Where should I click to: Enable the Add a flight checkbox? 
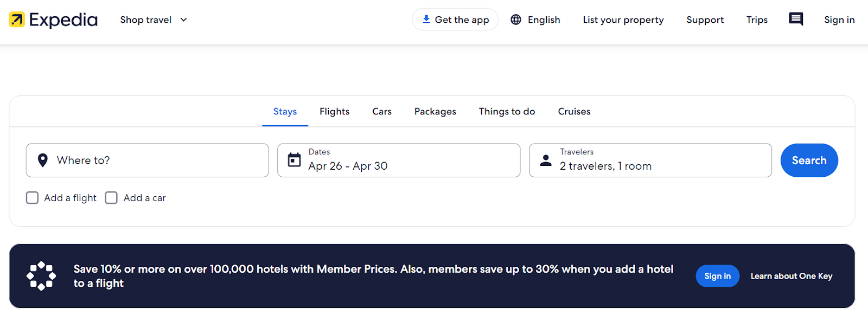pos(32,197)
